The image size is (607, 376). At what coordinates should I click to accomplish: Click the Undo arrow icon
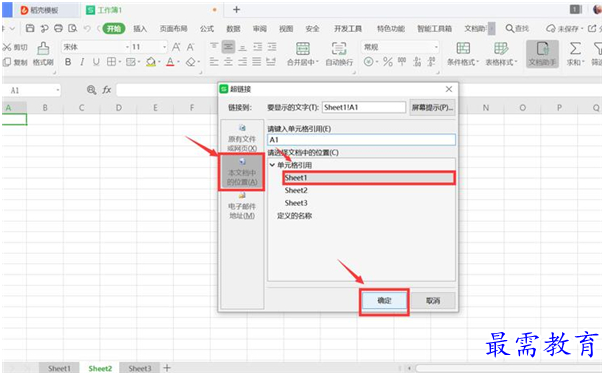pyautogui.click(x=87, y=28)
